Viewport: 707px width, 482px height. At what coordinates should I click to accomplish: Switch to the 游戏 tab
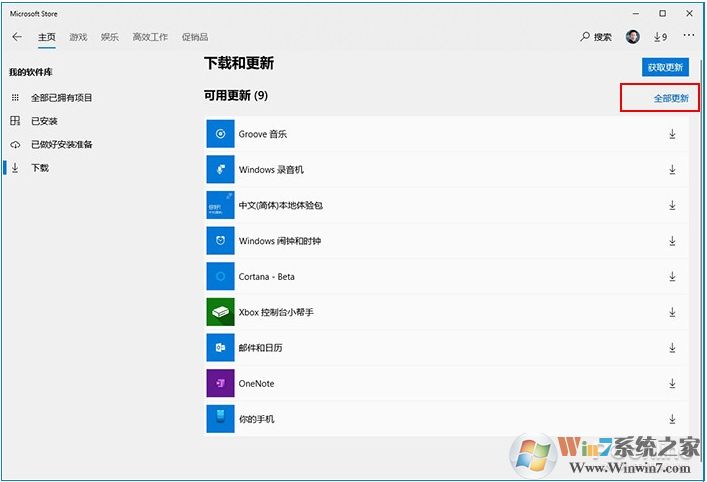coord(78,37)
